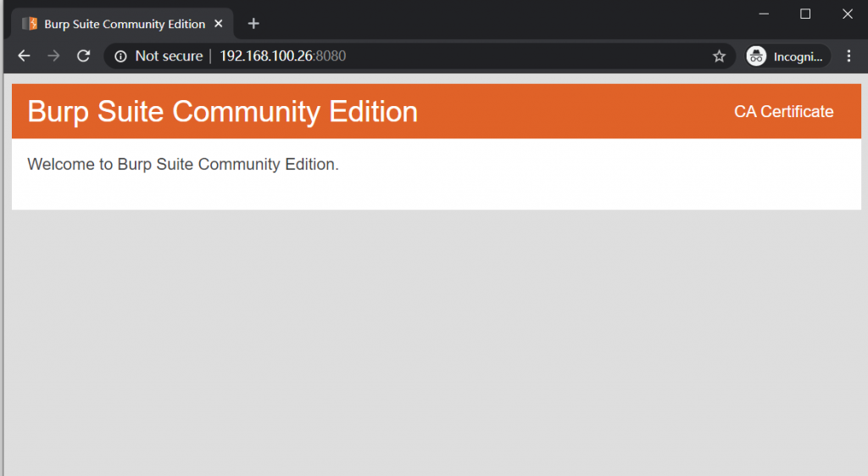The width and height of the screenshot is (868, 476).
Task: Open the site information icon
Action: [120, 56]
